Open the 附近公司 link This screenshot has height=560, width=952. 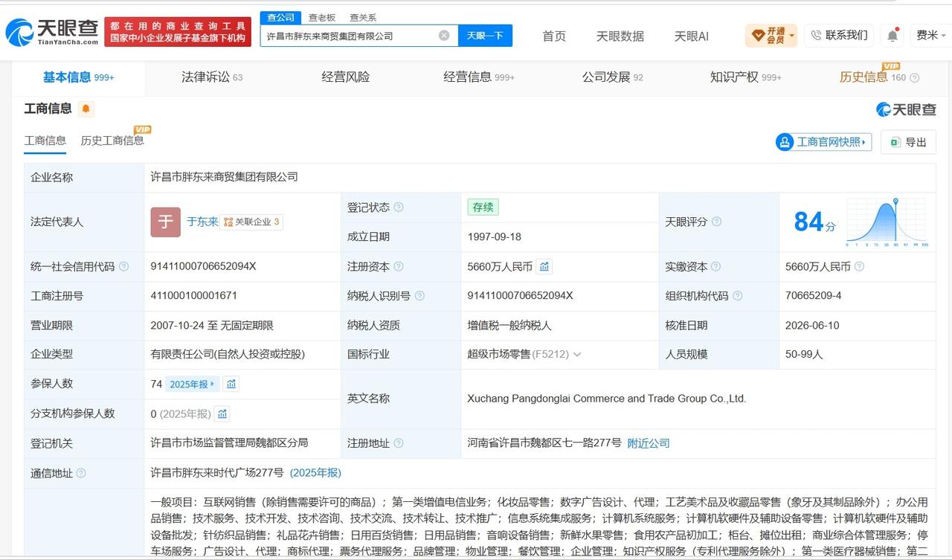[649, 443]
